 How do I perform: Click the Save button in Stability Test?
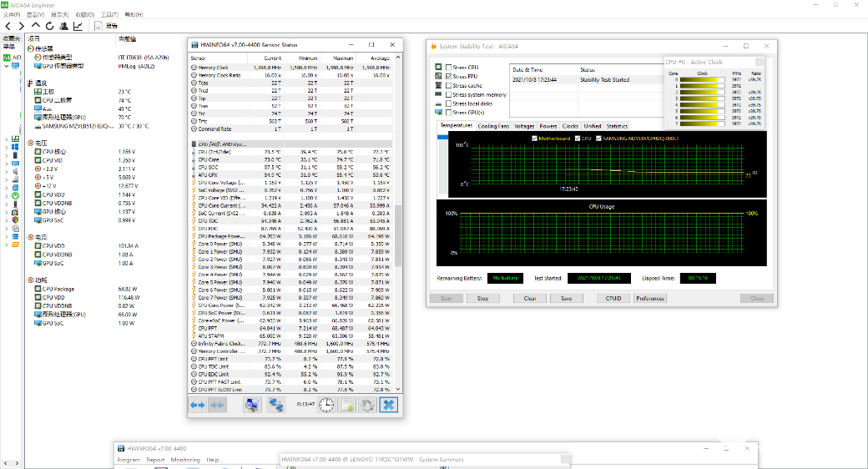click(567, 299)
